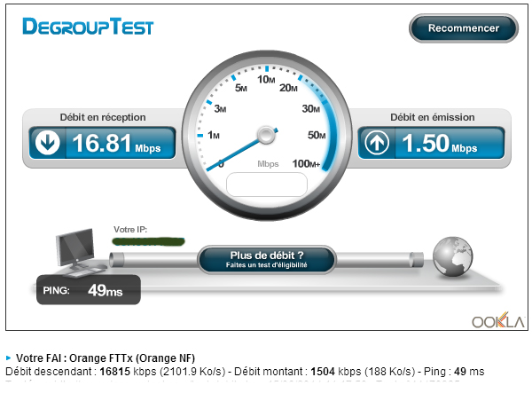
Task: Click the empty box inside the gauge
Action: tap(267, 185)
